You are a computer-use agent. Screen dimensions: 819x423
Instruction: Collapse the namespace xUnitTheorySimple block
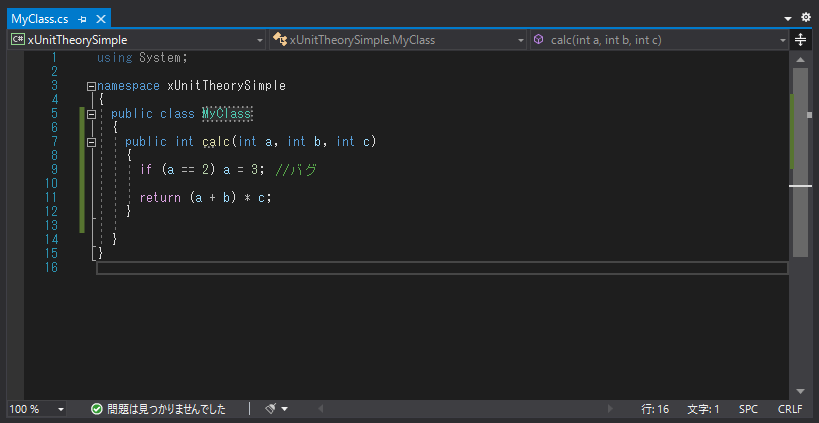[x=91, y=86]
